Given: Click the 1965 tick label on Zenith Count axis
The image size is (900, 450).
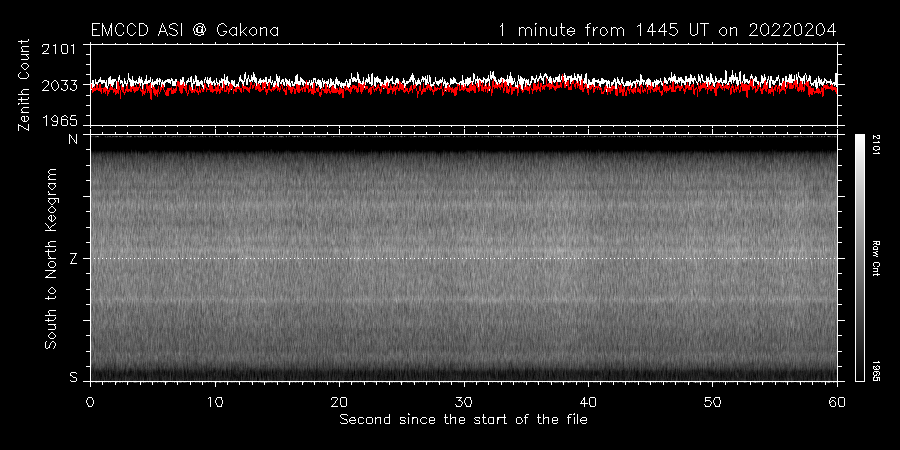Looking at the screenshot, I should tap(59, 121).
